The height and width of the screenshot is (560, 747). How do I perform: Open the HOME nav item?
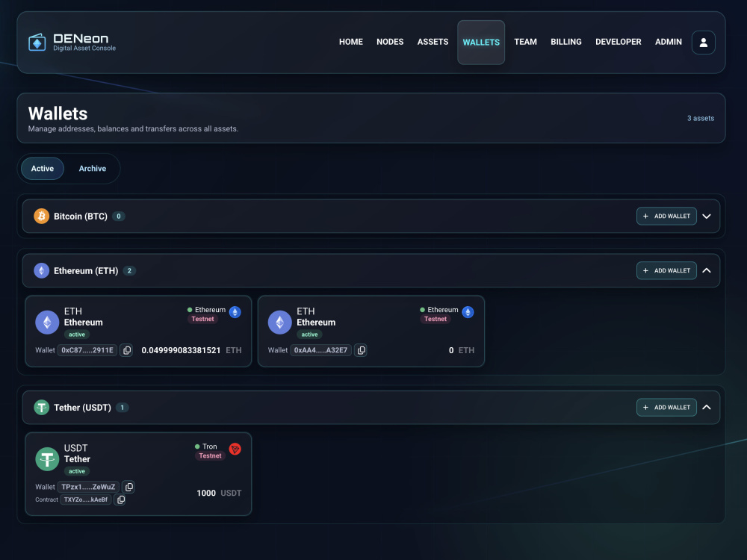(x=351, y=42)
